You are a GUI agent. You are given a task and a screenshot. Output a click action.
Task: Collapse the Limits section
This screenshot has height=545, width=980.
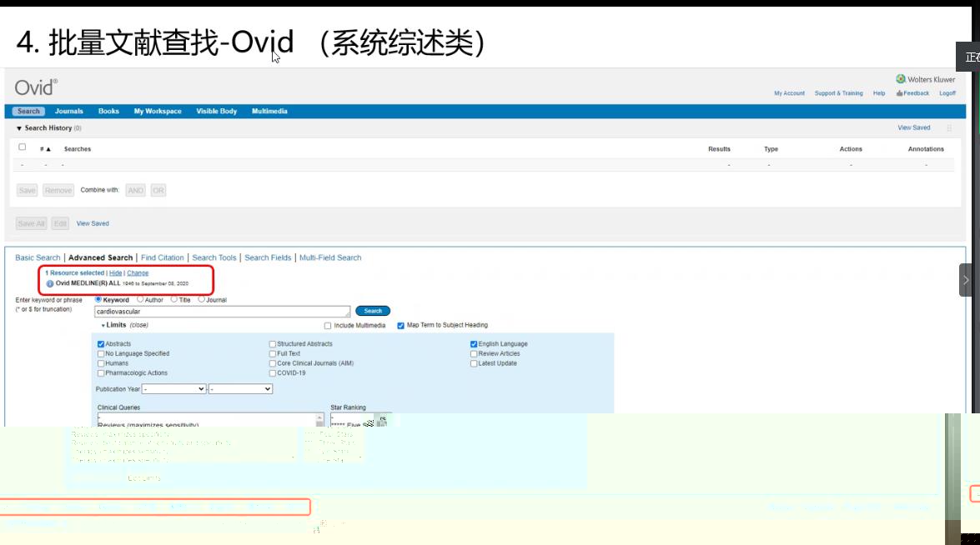click(x=103, y=325)
